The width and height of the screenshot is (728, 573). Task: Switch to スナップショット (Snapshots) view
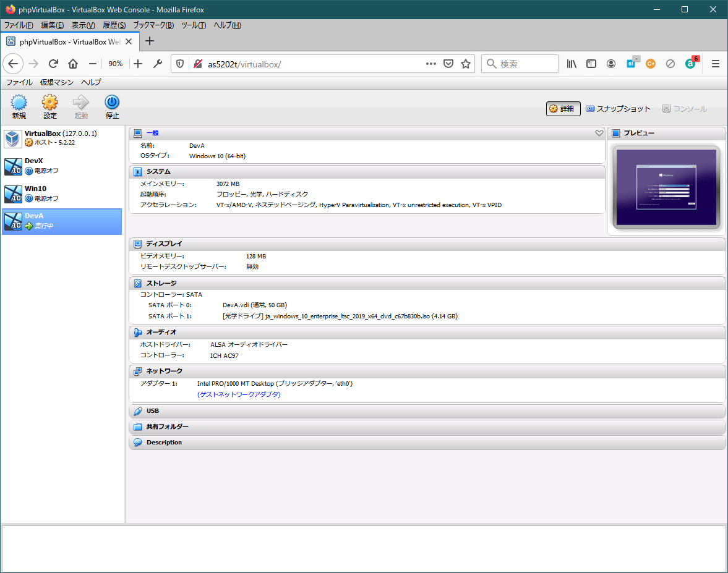(x=618, y=109)
